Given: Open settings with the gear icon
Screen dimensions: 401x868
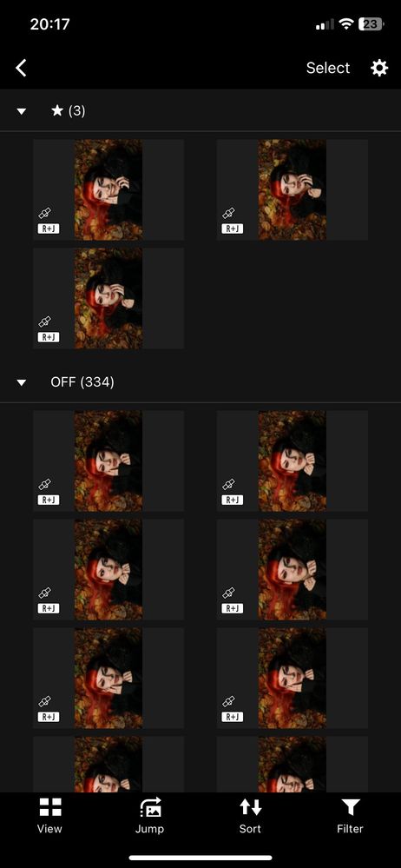Looking at the screenshot, I should click(379, 68).
